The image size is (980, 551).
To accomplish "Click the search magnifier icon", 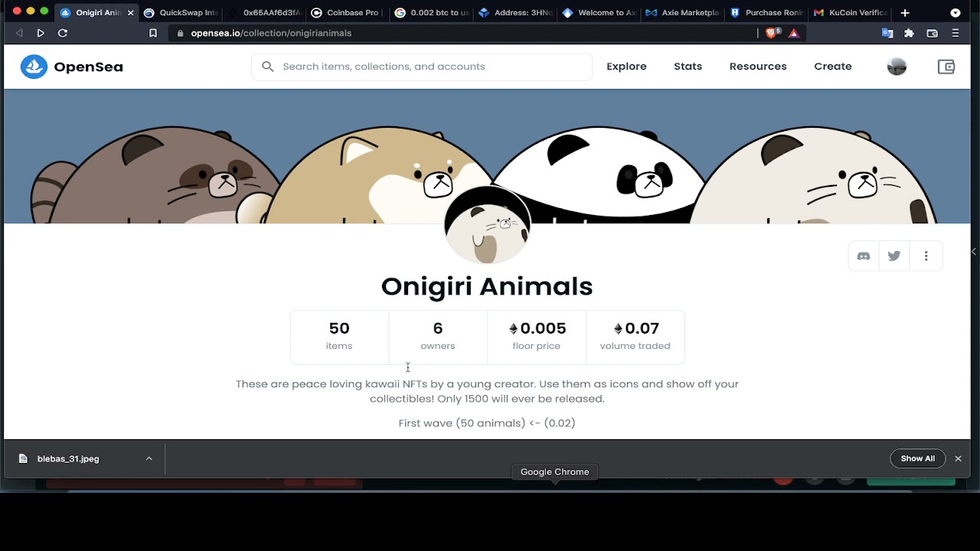I will [268, 67].
